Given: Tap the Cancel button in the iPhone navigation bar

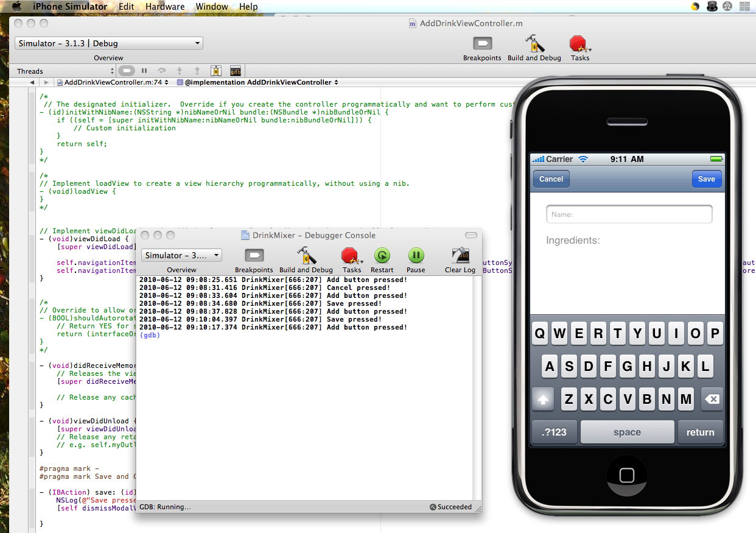Looking at the screenshot, I should pos(551,179).
